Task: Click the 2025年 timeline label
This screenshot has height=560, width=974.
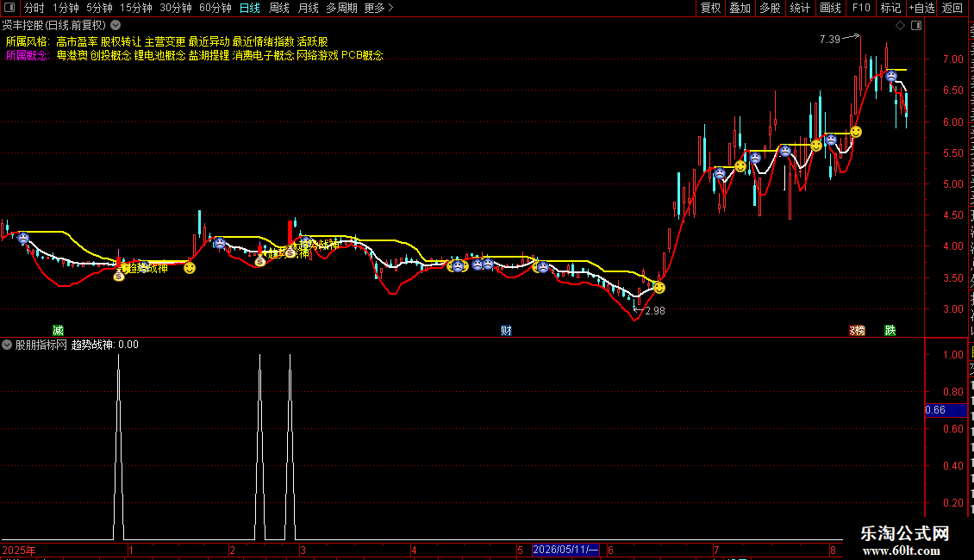Action: coord(19,550)
